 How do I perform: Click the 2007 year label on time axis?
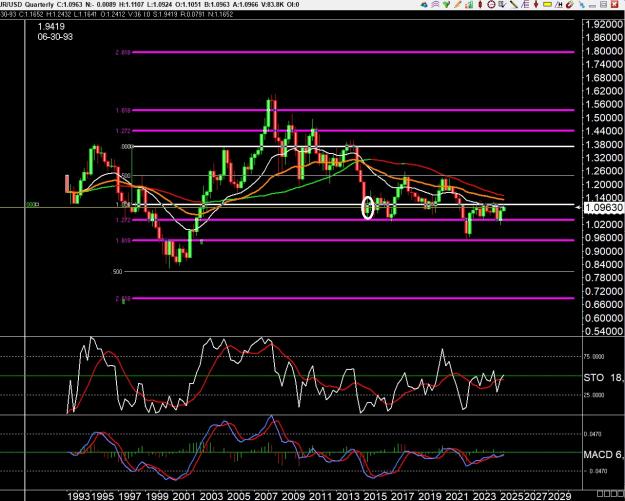tap(265, 496)
